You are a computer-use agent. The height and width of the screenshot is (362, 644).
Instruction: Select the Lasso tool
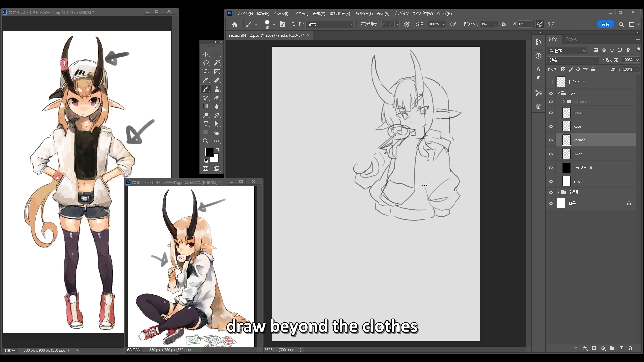click(206, 63)
